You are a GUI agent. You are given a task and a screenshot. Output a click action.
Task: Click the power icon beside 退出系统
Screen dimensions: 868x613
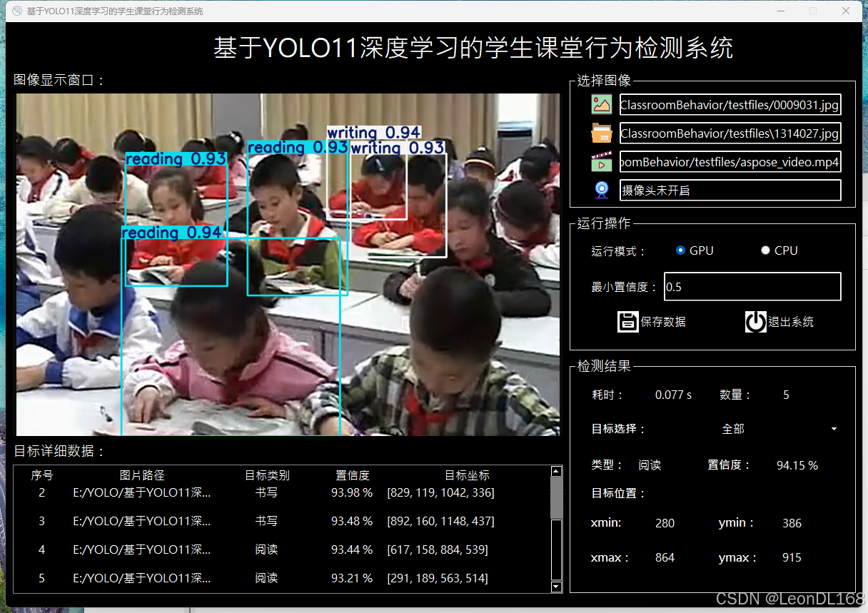pyautogui.click(x=755, y=321)
